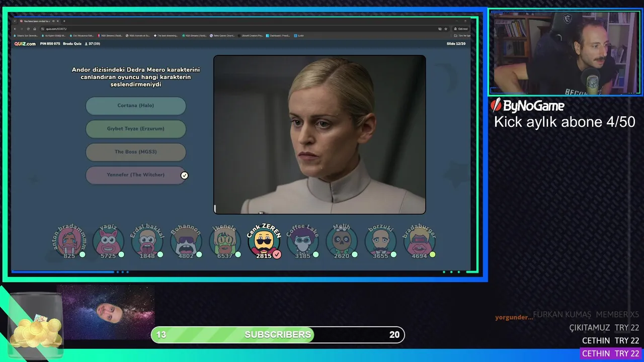
Task: Mute audio on quiz tab
Action: (x=53, y=21)
